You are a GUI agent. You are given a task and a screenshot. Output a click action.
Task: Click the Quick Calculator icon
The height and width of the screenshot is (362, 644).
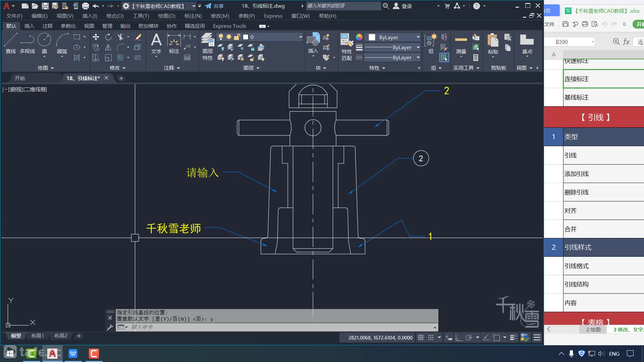click(x=476, y=58)
